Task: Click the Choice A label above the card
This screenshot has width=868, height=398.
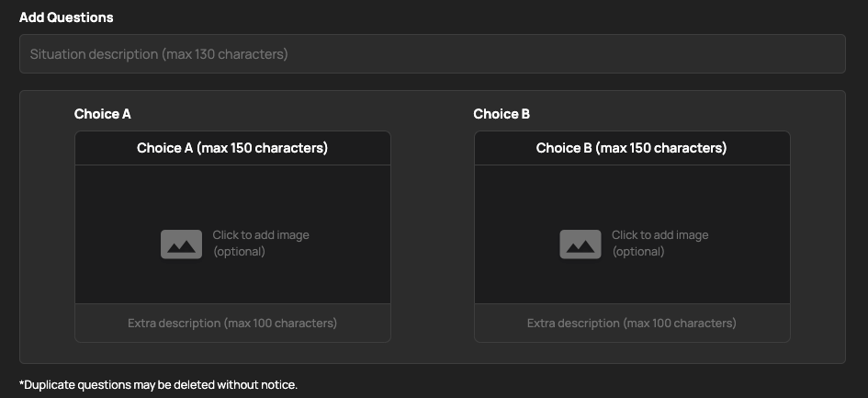Action: [103, 114]
